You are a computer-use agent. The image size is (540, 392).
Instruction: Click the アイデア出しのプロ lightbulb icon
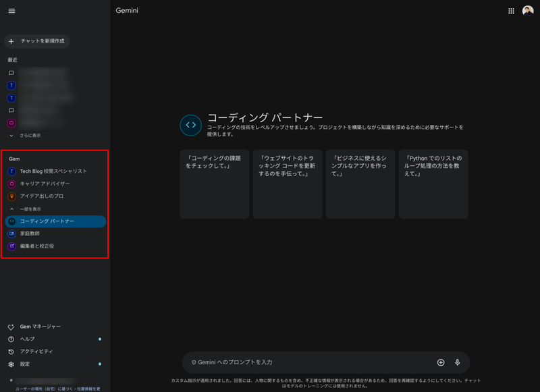coord(11,196)
